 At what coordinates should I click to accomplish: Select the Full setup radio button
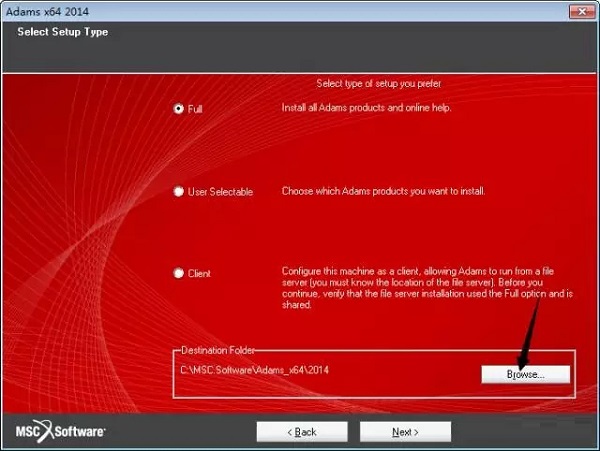[x=178, y=109]
